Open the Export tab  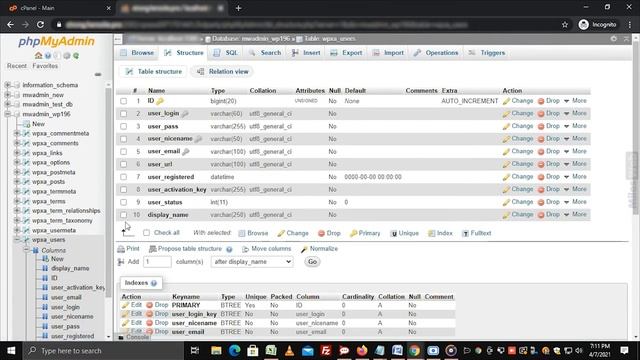347,53
